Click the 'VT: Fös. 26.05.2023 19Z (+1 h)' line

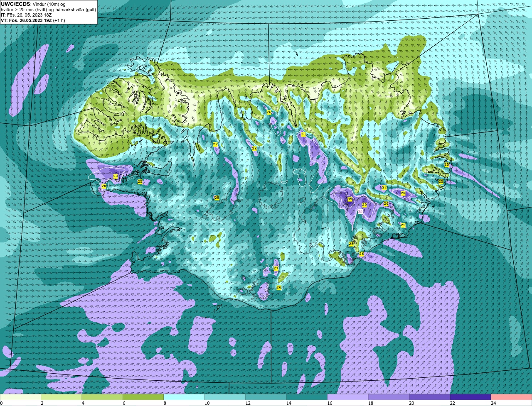click(33, 20)
